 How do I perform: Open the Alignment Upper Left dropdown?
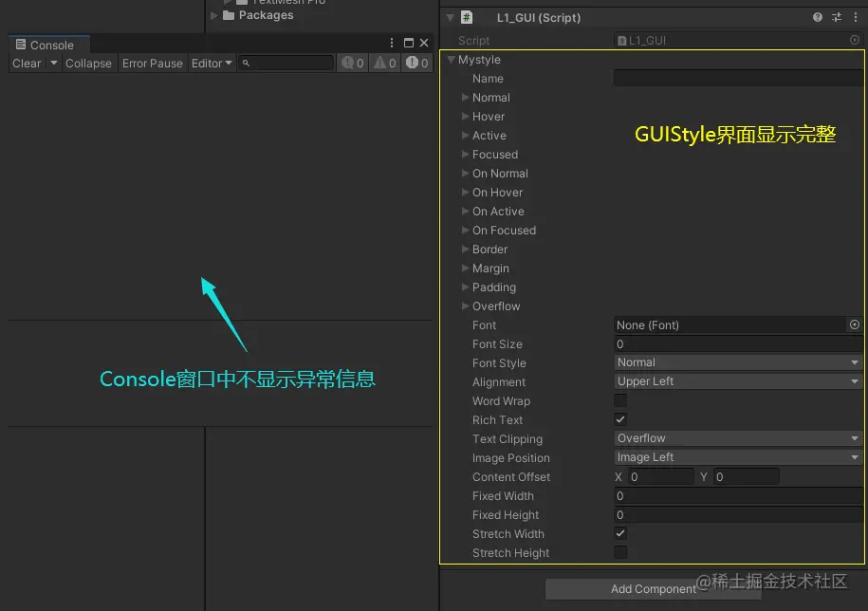point(738,380)
